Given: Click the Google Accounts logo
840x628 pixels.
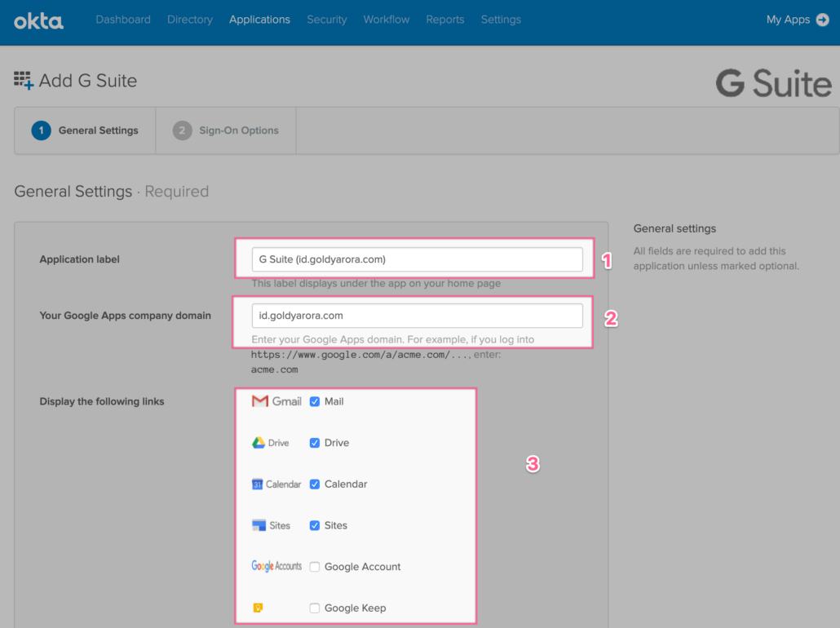Looking at the screenshot, I should [276, 566].
